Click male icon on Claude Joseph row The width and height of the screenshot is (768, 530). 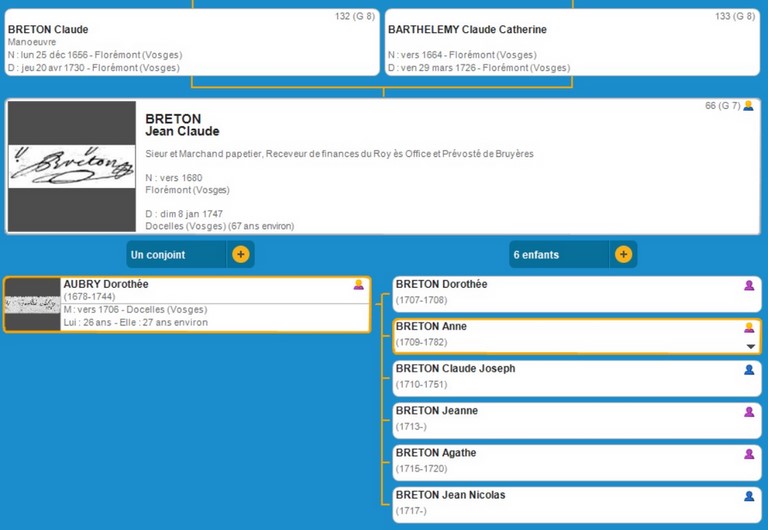(749, 370)
